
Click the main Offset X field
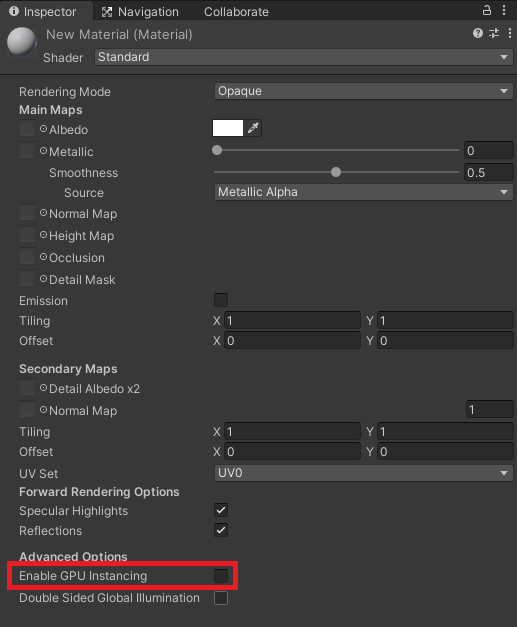pyautogui.click(x=292, y=341)
